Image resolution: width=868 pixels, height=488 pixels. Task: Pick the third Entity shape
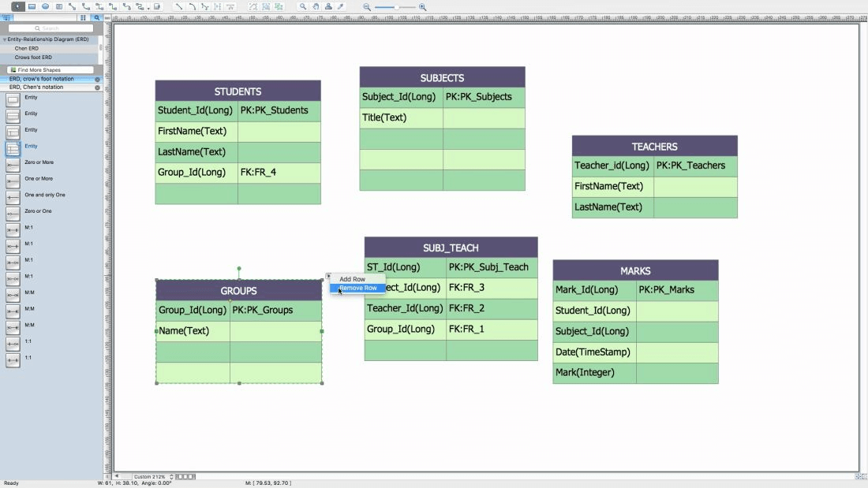click(13, 132)
